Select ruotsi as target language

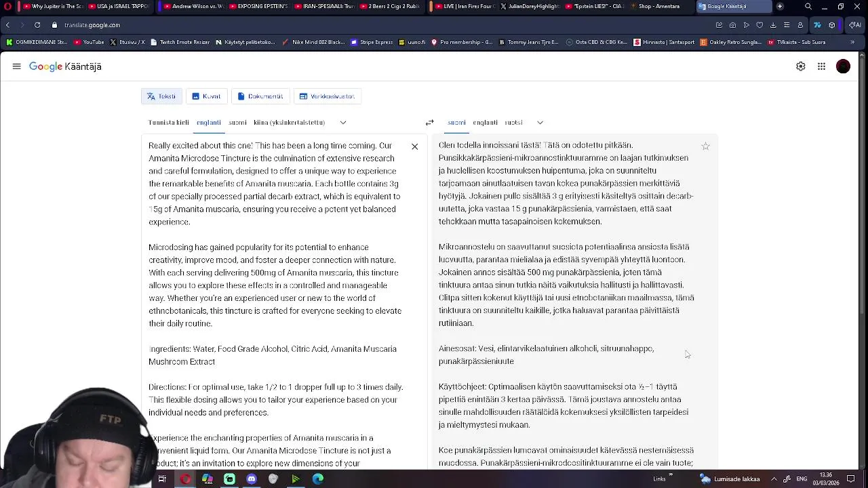(513, 123)
